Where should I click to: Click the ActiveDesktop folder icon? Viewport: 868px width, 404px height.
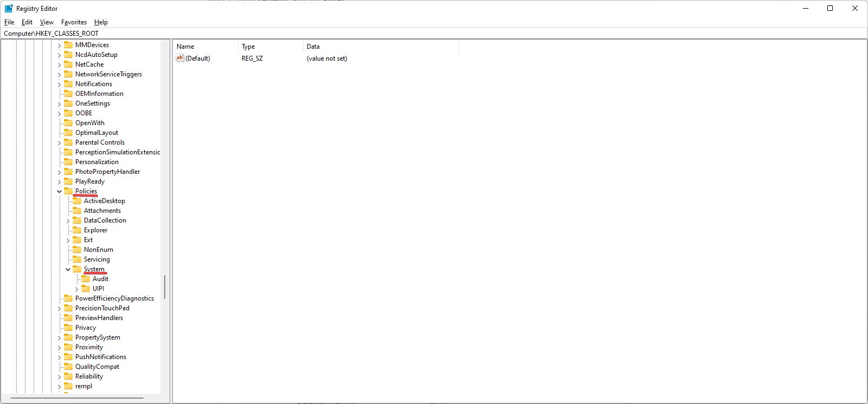click(x=77, y=201)
